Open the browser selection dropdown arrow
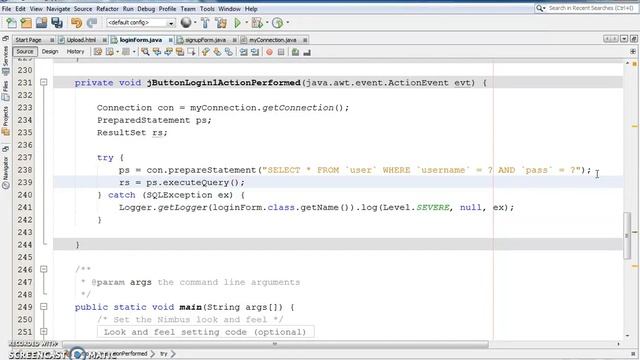The image size is (640, 360). pyautogui.click(x=195, y=23)
